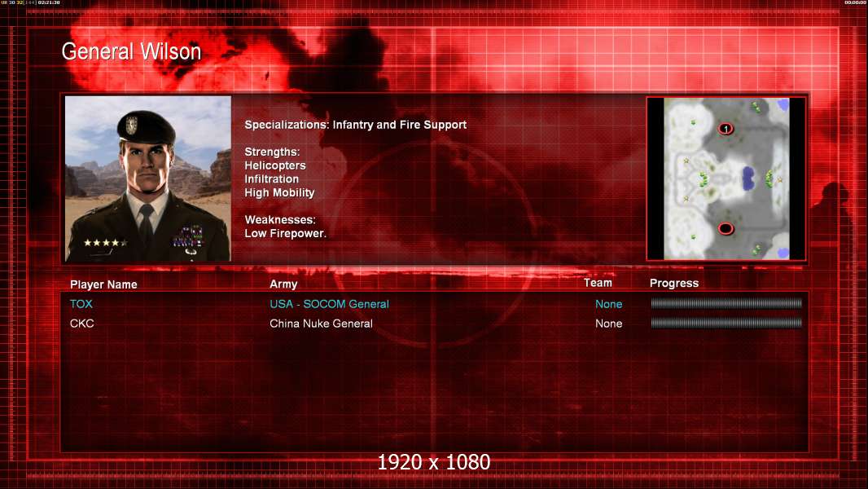868x489 pixels.
Task: Click the Infiltration strength line
Action: pos(271,178)
